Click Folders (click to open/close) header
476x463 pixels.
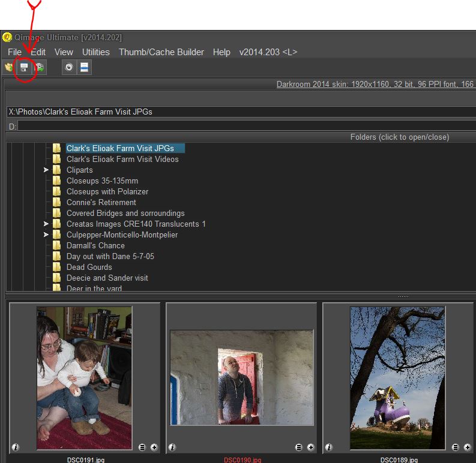pos(399,137)
